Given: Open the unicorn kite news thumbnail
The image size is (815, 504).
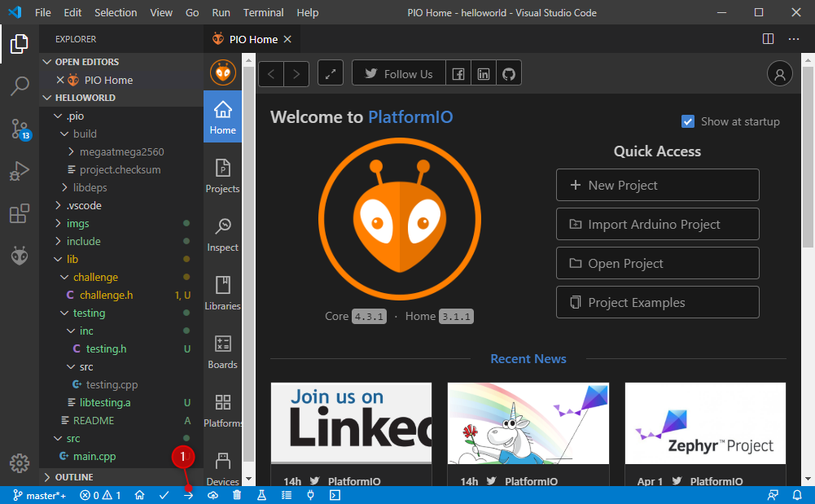Looking at the screenshot, I should click(x=528, y=423).
